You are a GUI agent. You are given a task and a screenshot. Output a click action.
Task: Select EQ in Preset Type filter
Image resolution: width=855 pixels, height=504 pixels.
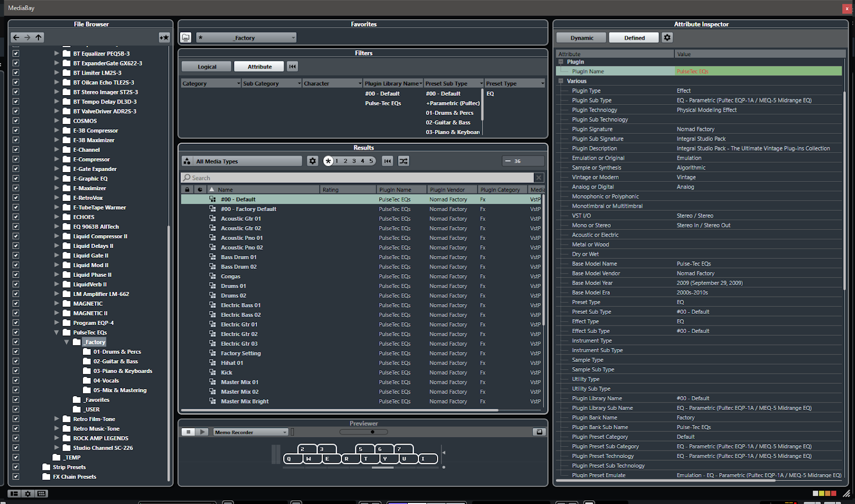click(491, 94)
